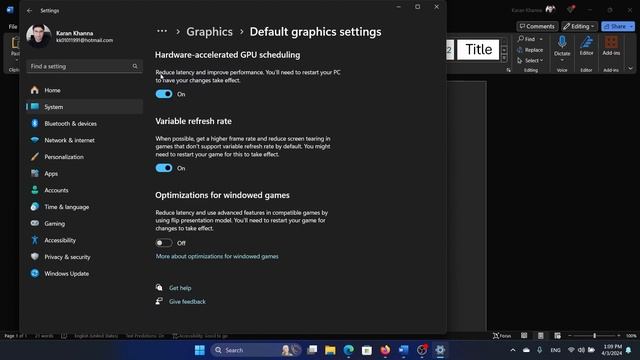Click Find in the Word ribbon
This screenshot has width=640, height=360.
(527, 39)
